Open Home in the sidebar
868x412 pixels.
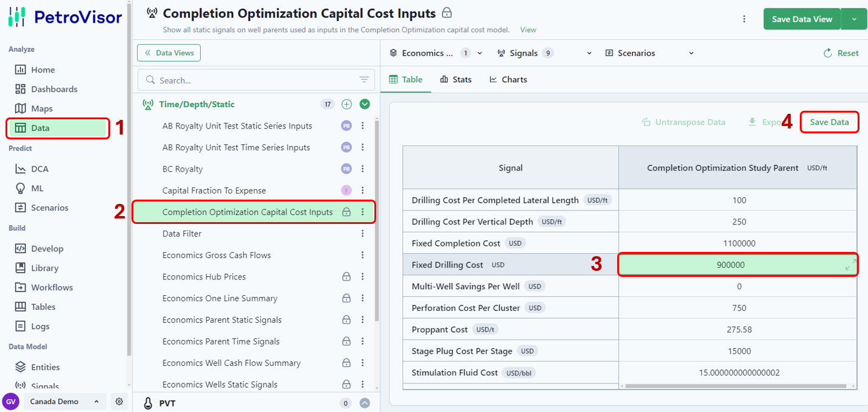(x=43, y=69)
